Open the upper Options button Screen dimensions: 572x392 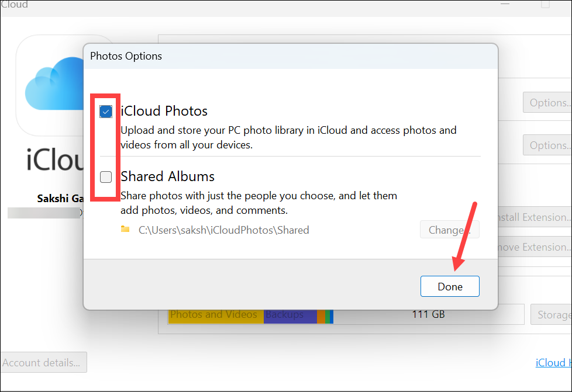547,103
